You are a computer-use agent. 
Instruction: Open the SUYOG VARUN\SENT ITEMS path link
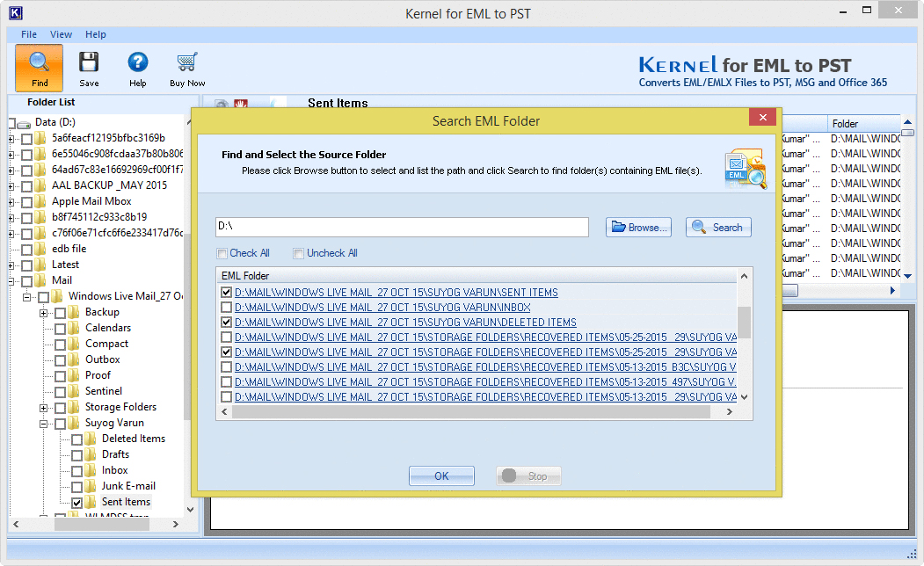click(396, 292)
